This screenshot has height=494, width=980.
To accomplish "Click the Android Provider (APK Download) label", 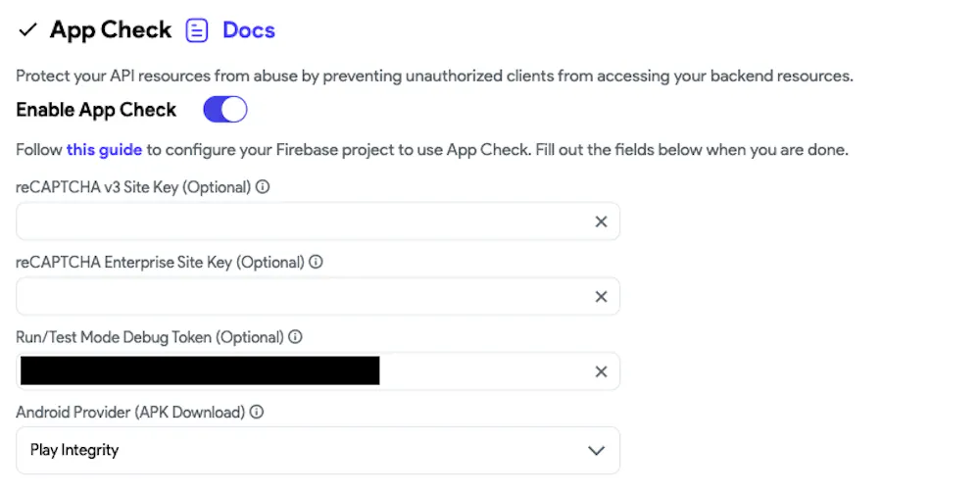I will [x=130, y=412].
